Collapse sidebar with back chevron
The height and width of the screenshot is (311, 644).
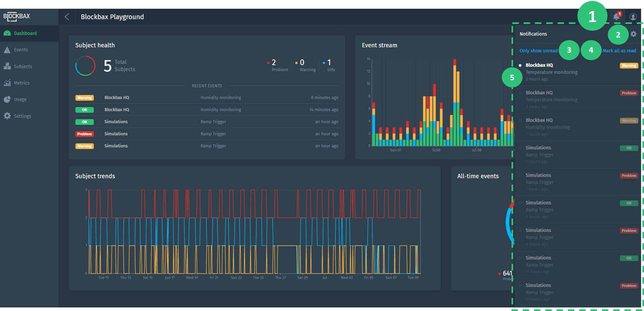[67, 17]
